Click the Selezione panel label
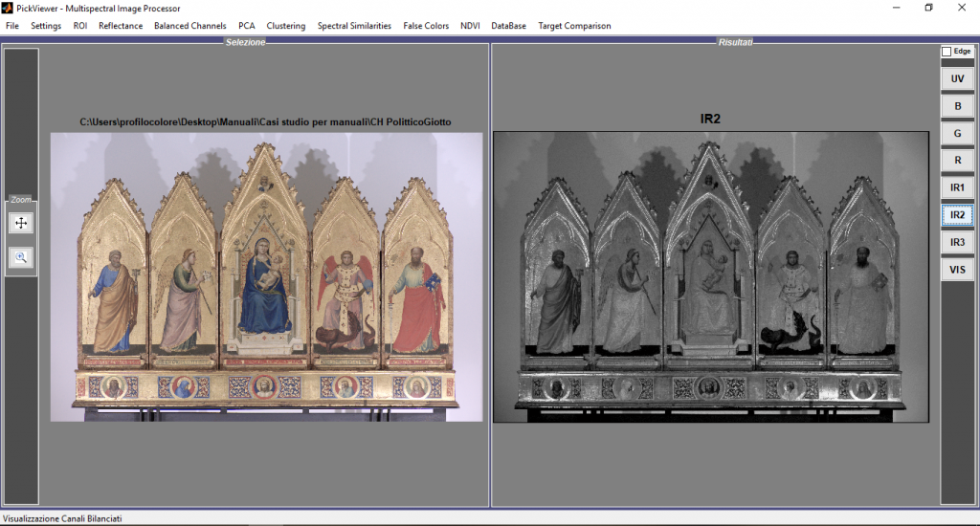Image resolution: width=980 pixels, height=526 pixels. pos(245,42)
